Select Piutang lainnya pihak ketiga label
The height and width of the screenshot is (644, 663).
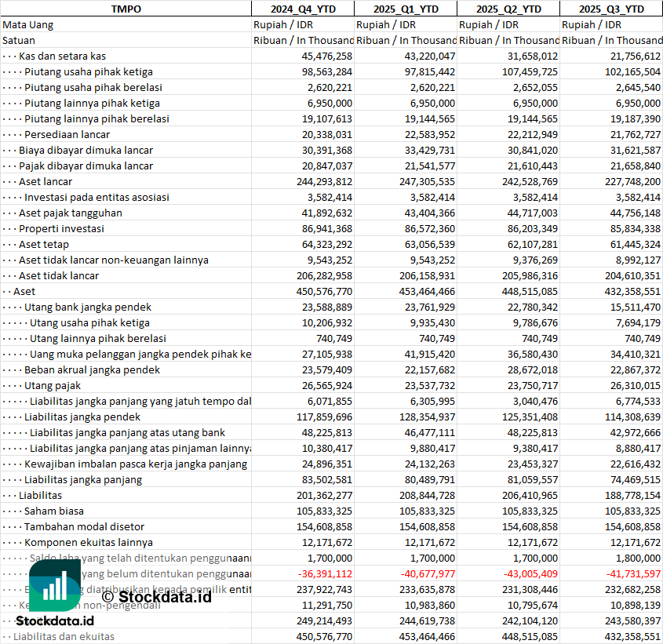coord(92,104)
